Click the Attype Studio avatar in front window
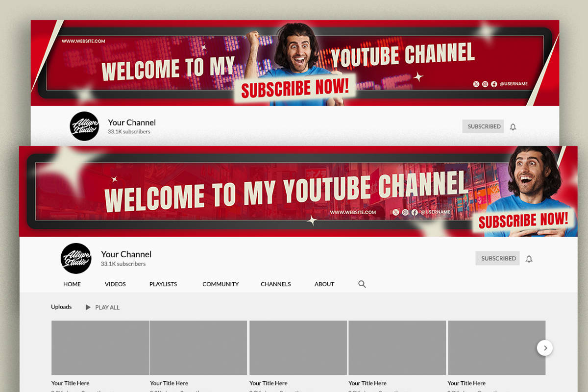 (x=76, y=258)
